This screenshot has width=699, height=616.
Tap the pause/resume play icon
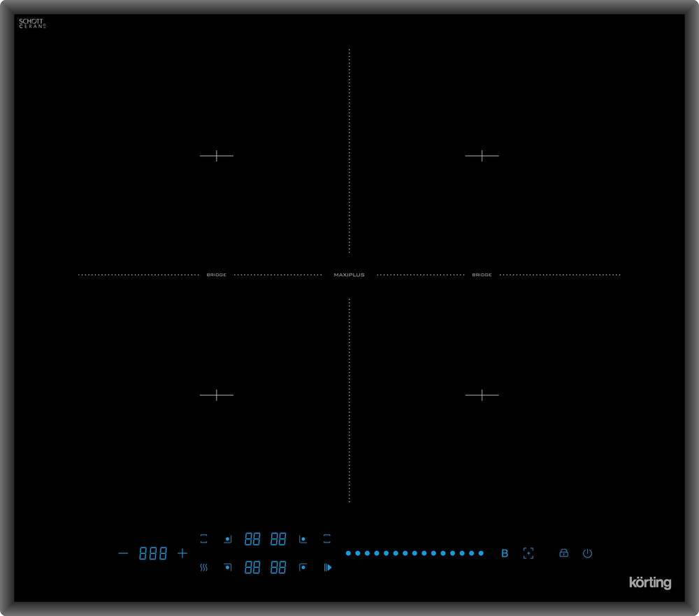[327, 568]
